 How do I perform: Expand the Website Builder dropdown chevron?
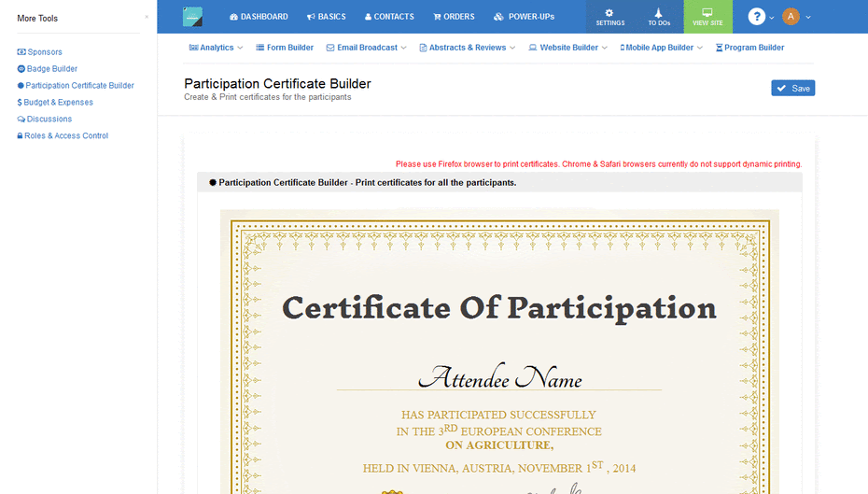pos(605,49)
